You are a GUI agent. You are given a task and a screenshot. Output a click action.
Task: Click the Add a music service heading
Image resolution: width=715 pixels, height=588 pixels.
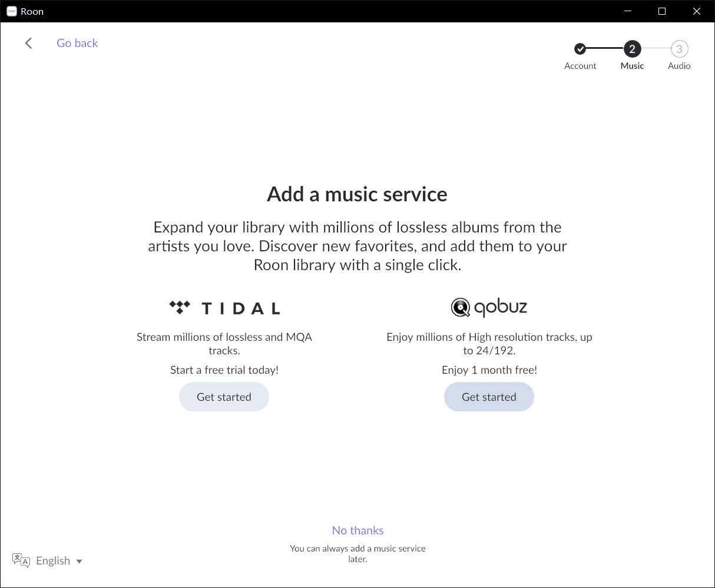click(x=357, y=194)
